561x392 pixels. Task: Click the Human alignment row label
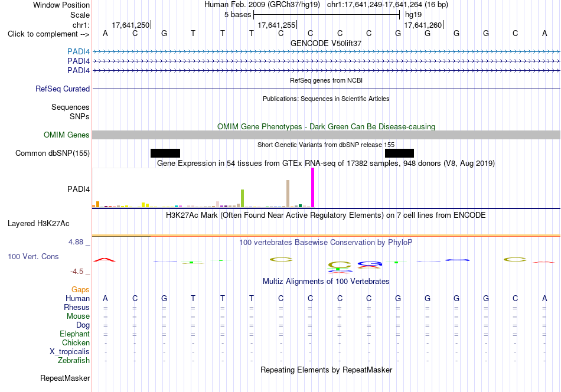pyautogui.click(x=77, y=298)
